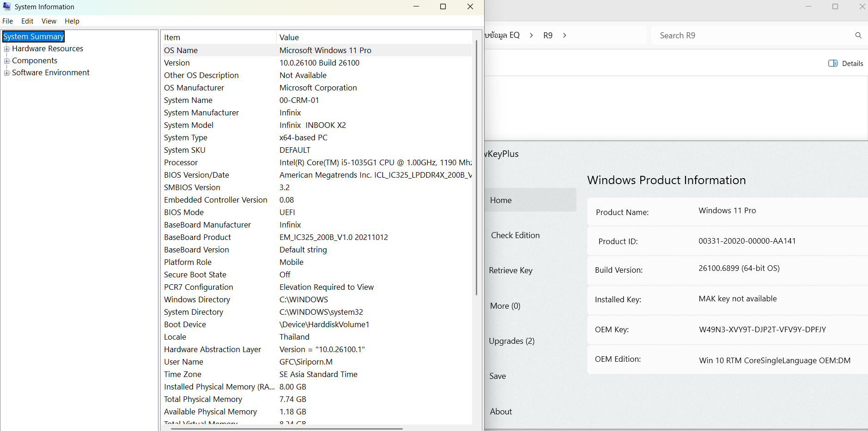Open the Help menu
Viewport: 868px width, 431px height.
(72, 21)
